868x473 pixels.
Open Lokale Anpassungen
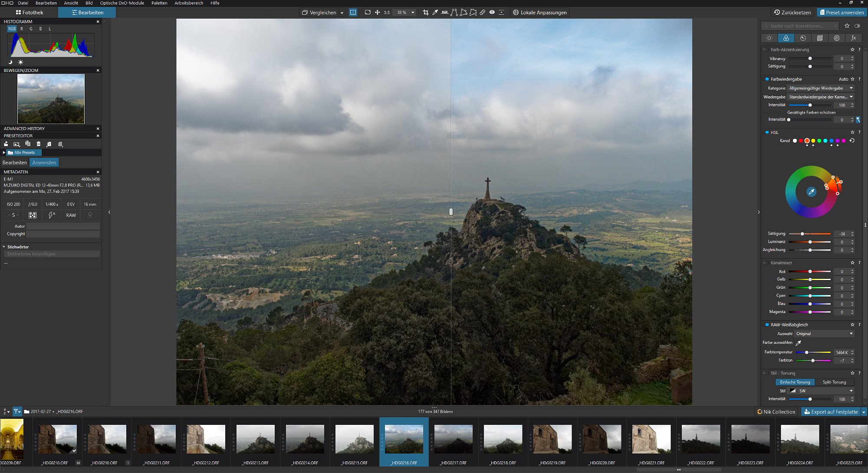539,13
